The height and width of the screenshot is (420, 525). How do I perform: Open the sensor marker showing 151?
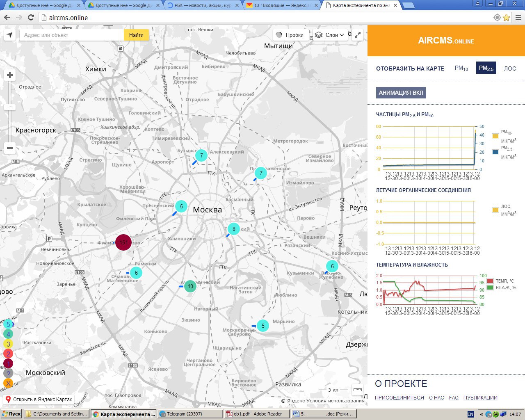point(123,242)
